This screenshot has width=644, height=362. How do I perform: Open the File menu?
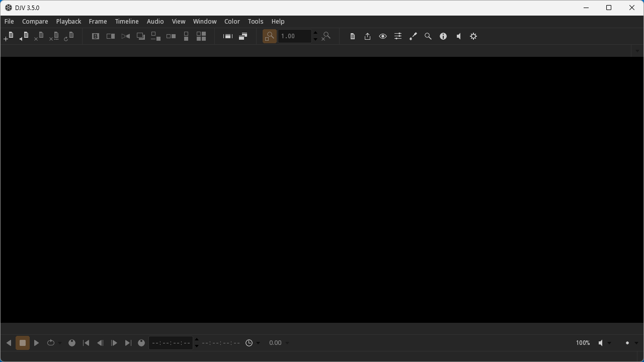[9, 22]
